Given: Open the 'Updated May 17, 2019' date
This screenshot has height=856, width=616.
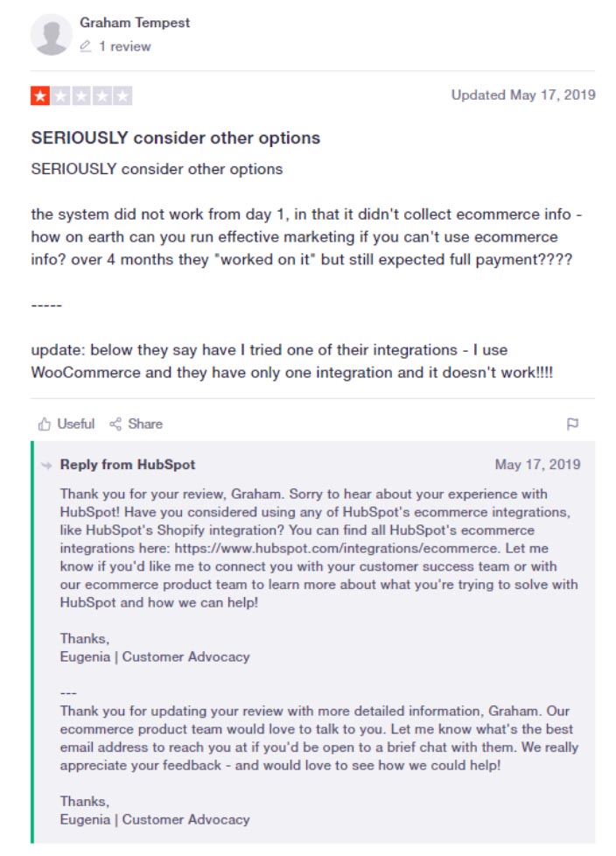Looking at the screenshot, I should [x=523, y=95].
